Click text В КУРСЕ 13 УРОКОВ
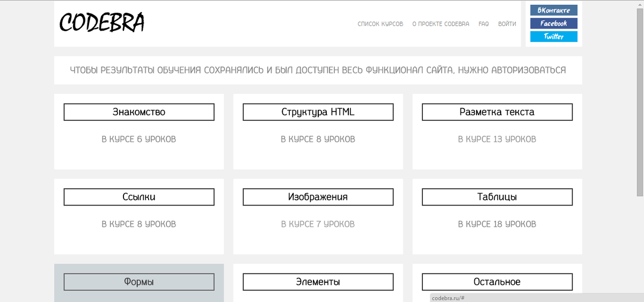644x302 pixels. tap(497, 139)
